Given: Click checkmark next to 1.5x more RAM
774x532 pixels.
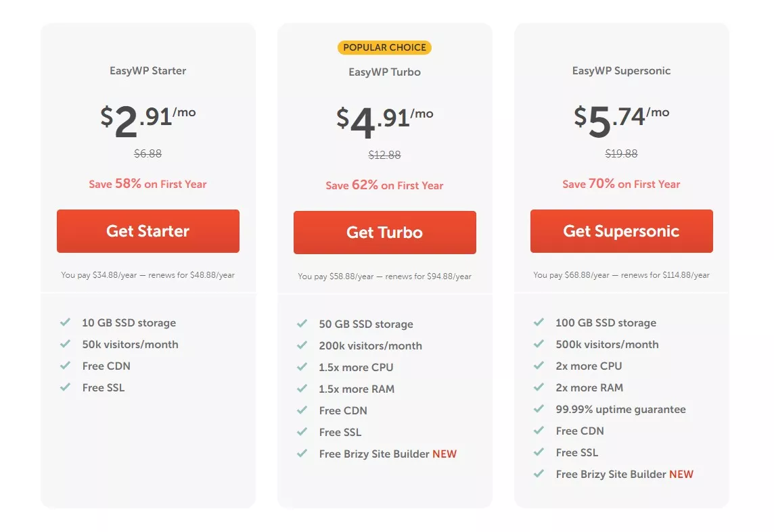Looking at the screenshot, I should tap(302, 389).
